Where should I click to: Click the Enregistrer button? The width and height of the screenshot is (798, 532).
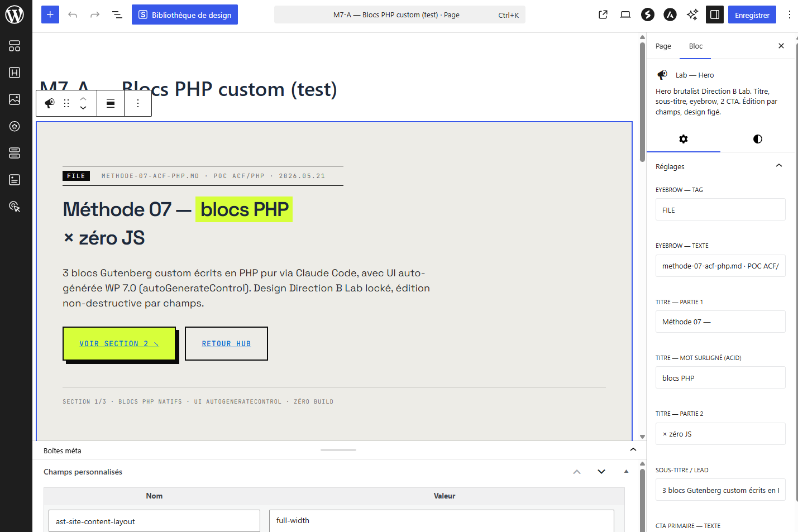pos(752,15)
